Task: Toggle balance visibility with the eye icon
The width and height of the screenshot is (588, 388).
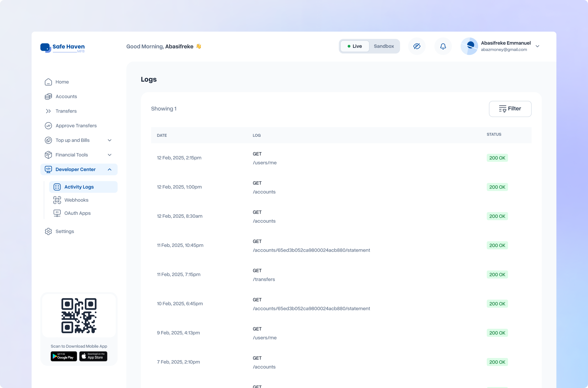Action: click(417, 46)
